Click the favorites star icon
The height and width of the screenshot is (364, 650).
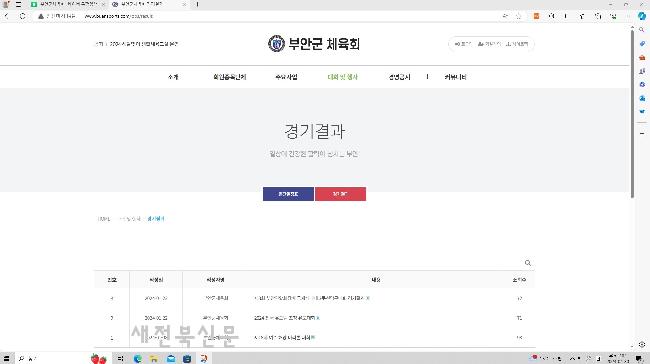point(519,16)
